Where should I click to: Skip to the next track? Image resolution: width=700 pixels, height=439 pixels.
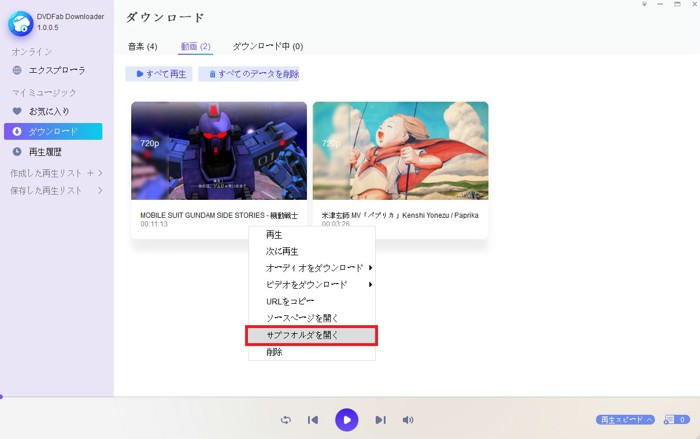[380, 420]
